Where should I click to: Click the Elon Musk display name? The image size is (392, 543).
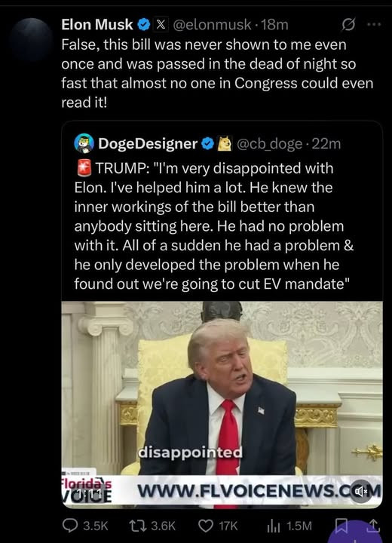pyautogui.click(x=97, y=25)
